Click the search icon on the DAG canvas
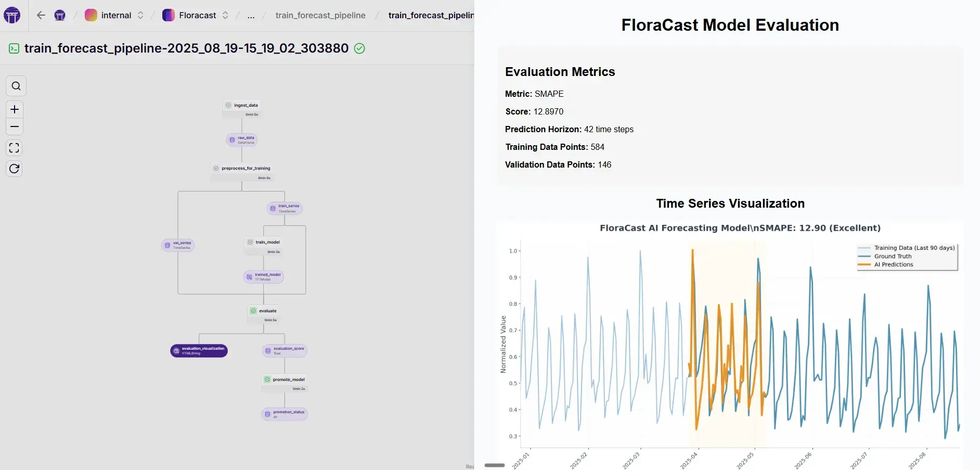This screenshot has height=470, width=980. point(16,86)
